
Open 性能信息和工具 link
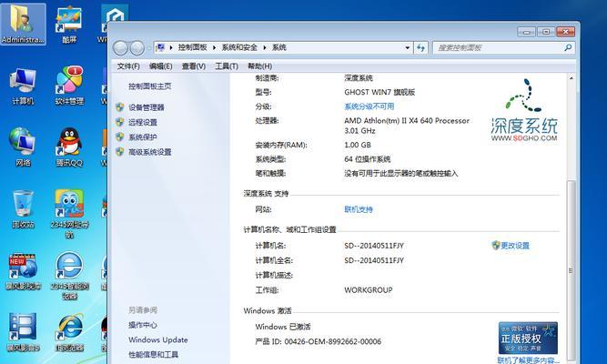pos(153,355)
